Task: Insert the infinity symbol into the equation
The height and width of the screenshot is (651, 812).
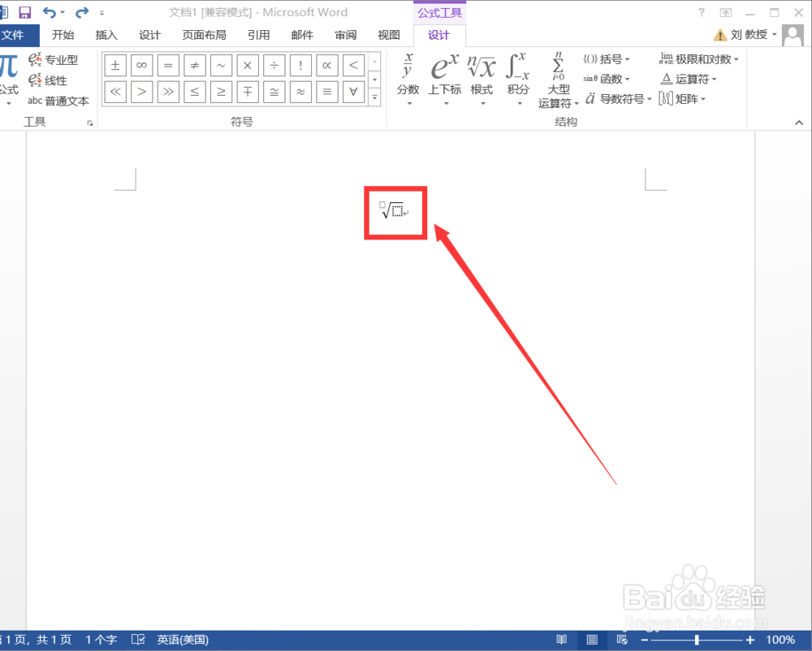Action: tap(141, 65)
